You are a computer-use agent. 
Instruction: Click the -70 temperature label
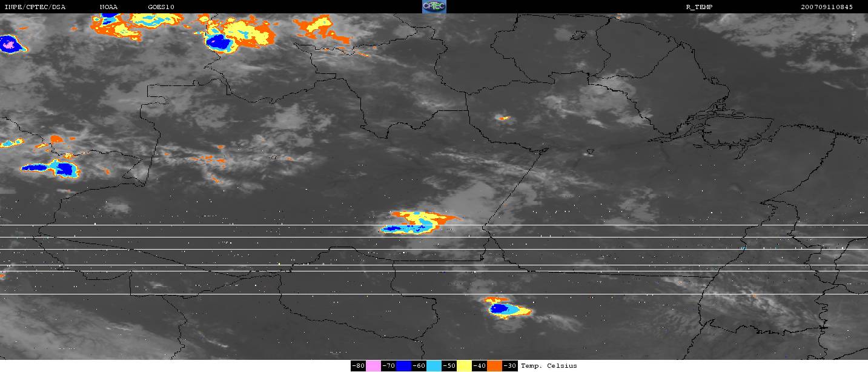389,366
